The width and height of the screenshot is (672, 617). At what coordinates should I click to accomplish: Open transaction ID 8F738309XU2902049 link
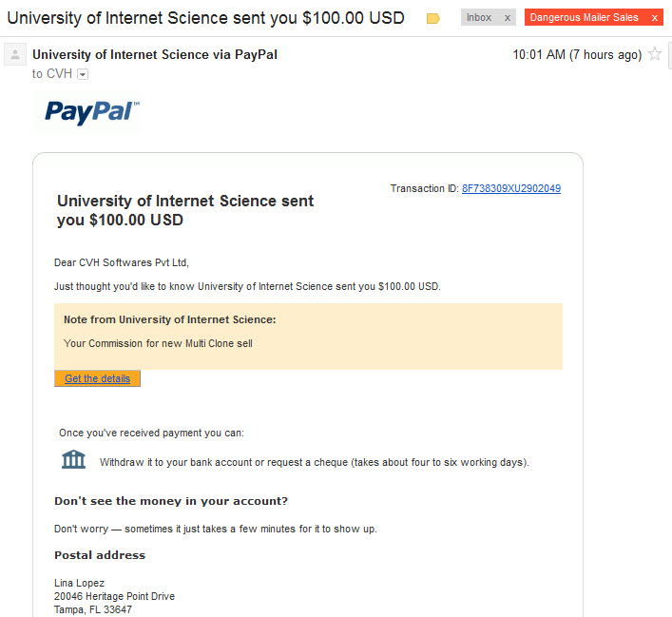(x=510, y=188)
